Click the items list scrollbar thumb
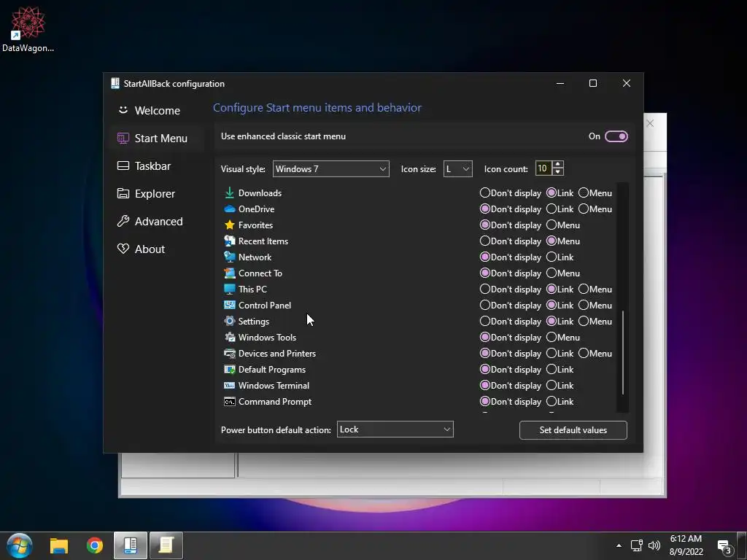Screen dimensions: 747x560 click(623, 352)
